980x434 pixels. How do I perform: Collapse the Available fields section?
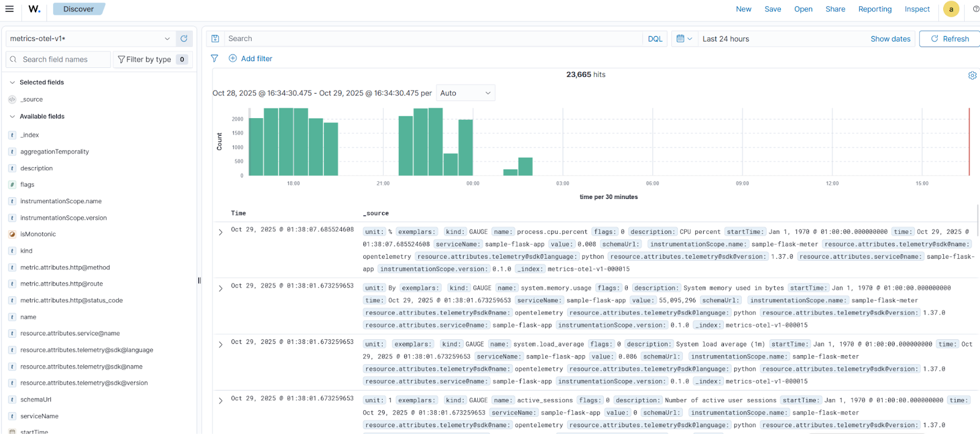coord(12,116)
